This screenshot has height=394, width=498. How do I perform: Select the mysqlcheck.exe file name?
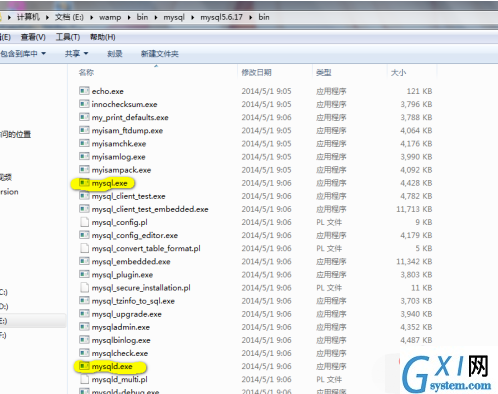tap(120, 353)
